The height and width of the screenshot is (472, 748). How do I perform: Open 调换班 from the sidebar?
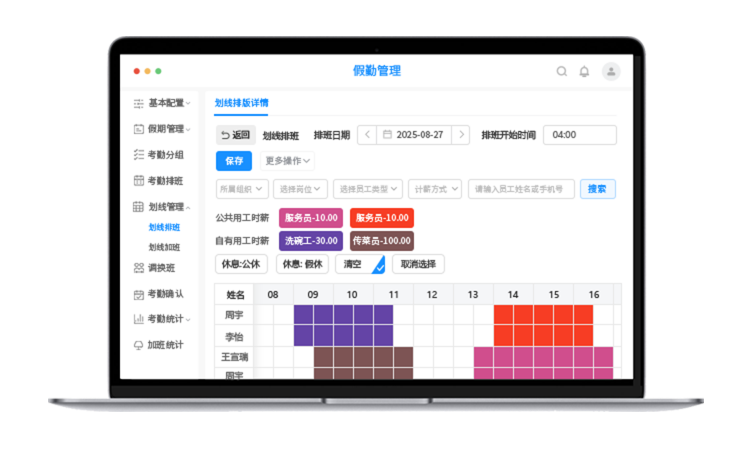coord(160,268)
